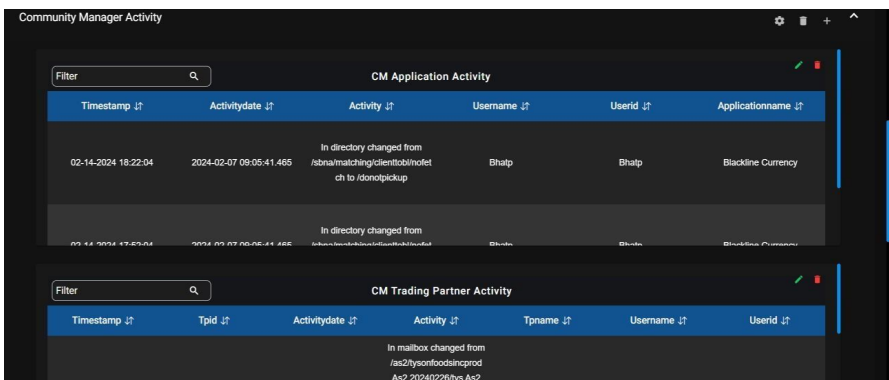Focus the CM Trading Partner Activity filter field
The height and width of the screenshot is (380, 889).
tap(132, 291)
